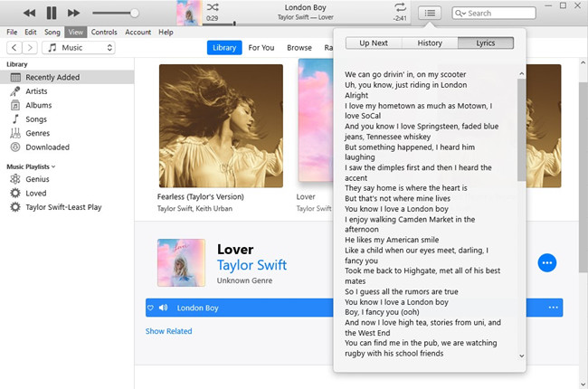Viewport: 588px width, 389px height.
Task: Click the blue circular more options button
Action: [547, 262]
